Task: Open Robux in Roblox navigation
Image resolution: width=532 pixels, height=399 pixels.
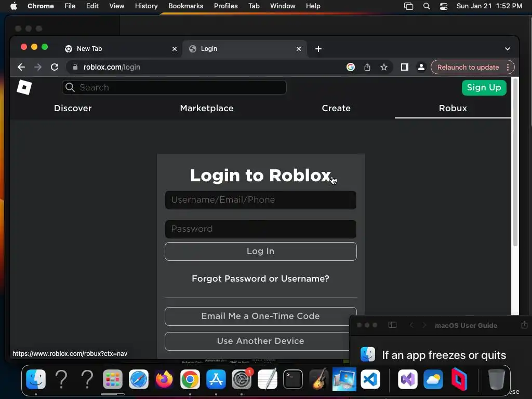Action: tap(453, 108)
